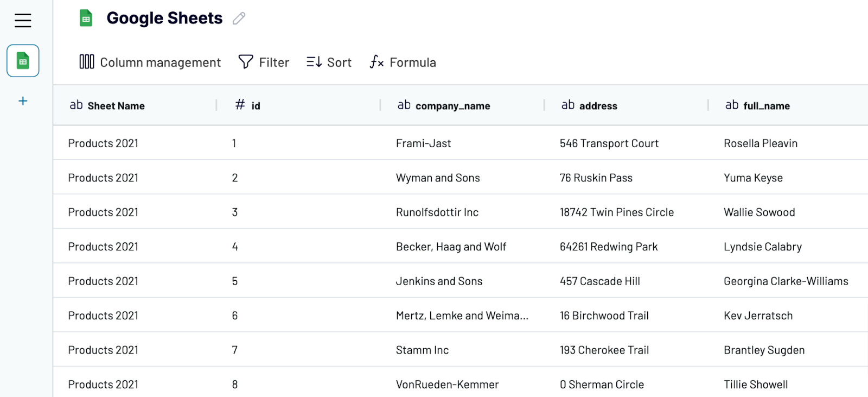Screen dimensions: 868x397
Task: Click address 16 Birchwood Trail
Action: point(604,316)
